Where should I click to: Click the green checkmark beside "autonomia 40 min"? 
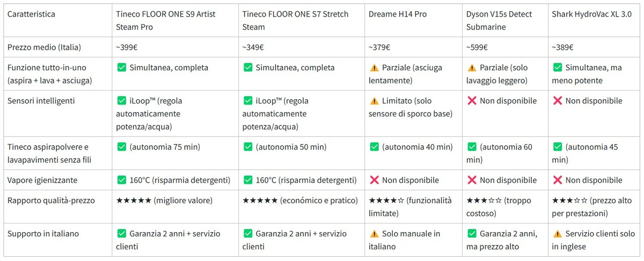tap(374, 147)
